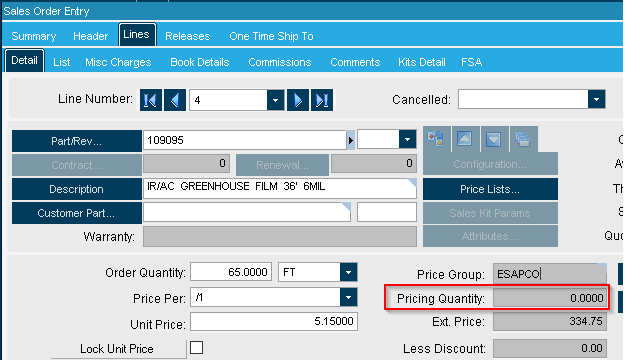The height and width of the screenshot is (364, 628).
Task: Switch to the Header tab
Action: 91,36
